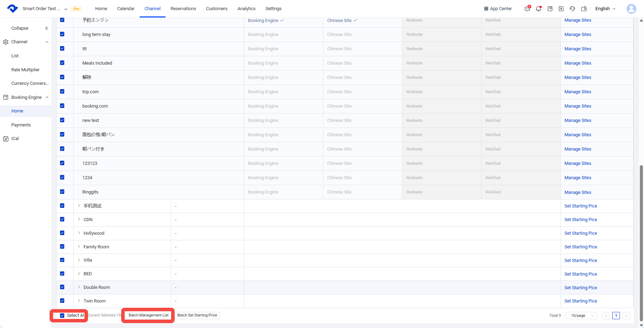Click the vertical scrollbar thumb

[x=641, y=243]
